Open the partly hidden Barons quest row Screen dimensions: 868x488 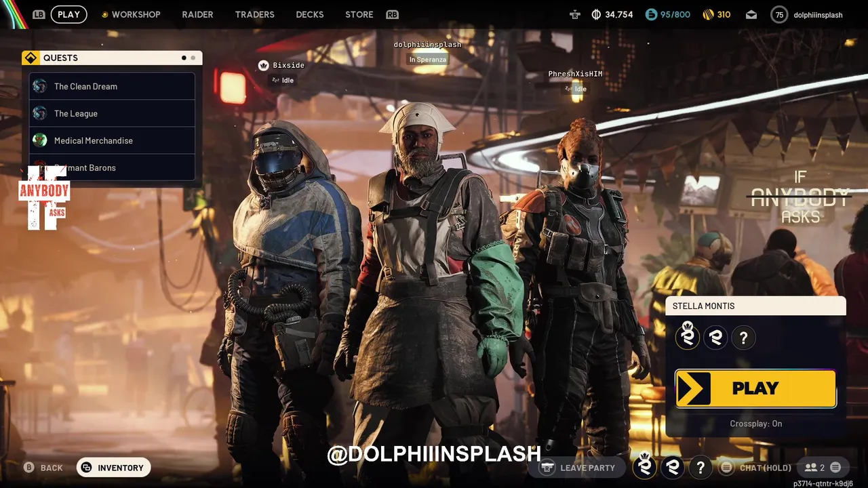[112, 167]
